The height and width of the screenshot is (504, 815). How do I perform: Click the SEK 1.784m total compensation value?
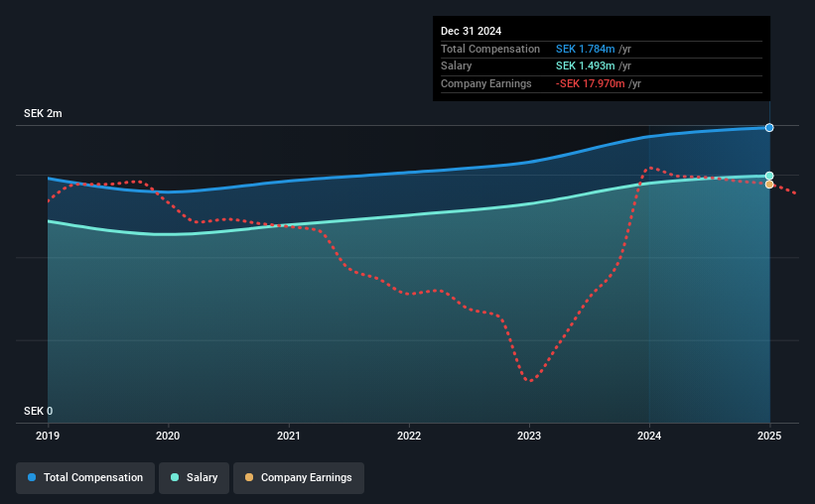pyautogui.click(x=586, y=49)
